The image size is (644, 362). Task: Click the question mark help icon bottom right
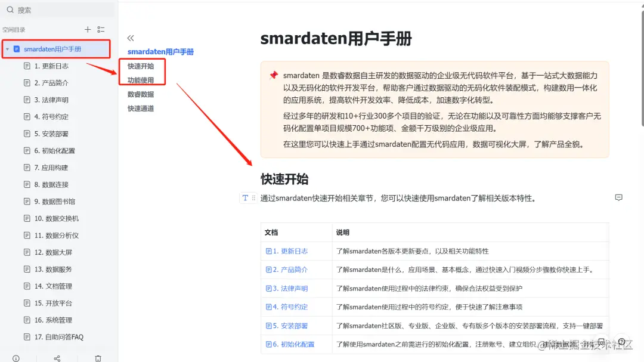(x=621, y=342)
